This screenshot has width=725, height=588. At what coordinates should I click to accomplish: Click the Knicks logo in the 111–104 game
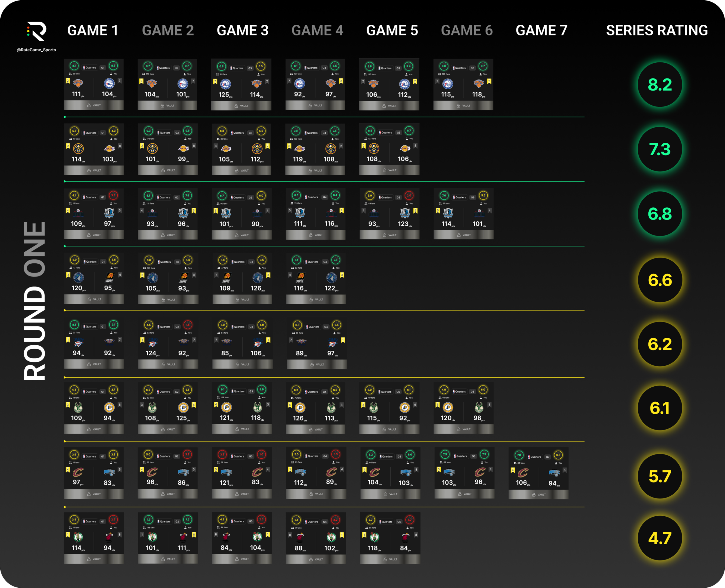(78, 83)
